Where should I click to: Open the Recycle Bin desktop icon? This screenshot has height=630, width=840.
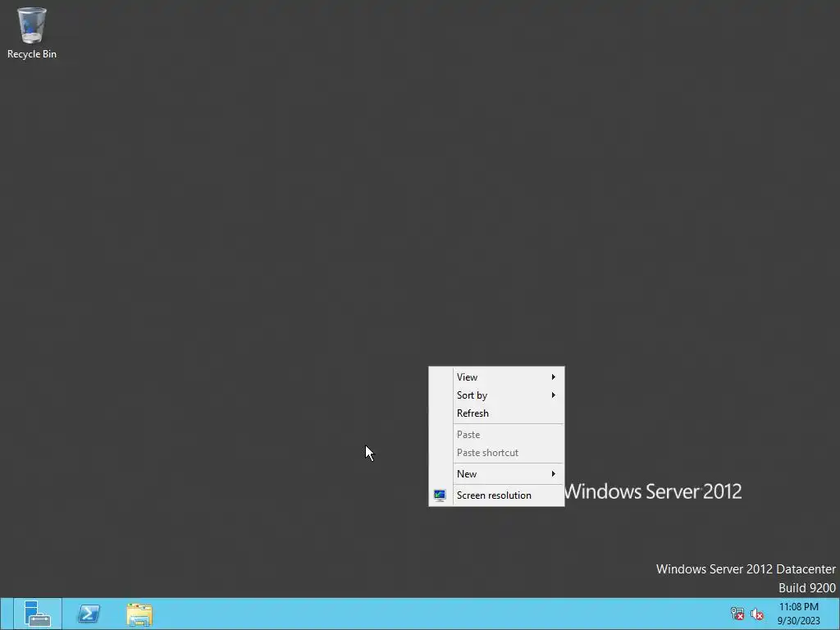click(x=32, y=32)
